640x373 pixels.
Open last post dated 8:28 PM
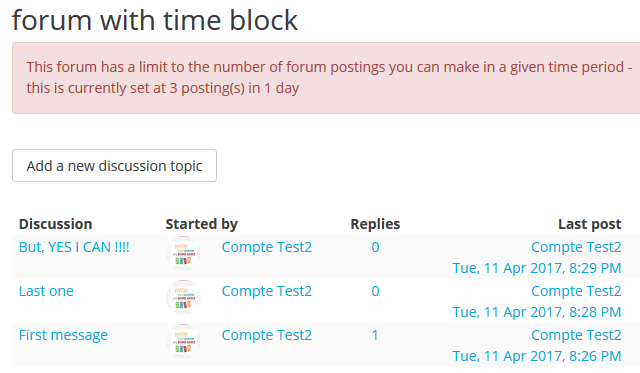coord(537,313)
